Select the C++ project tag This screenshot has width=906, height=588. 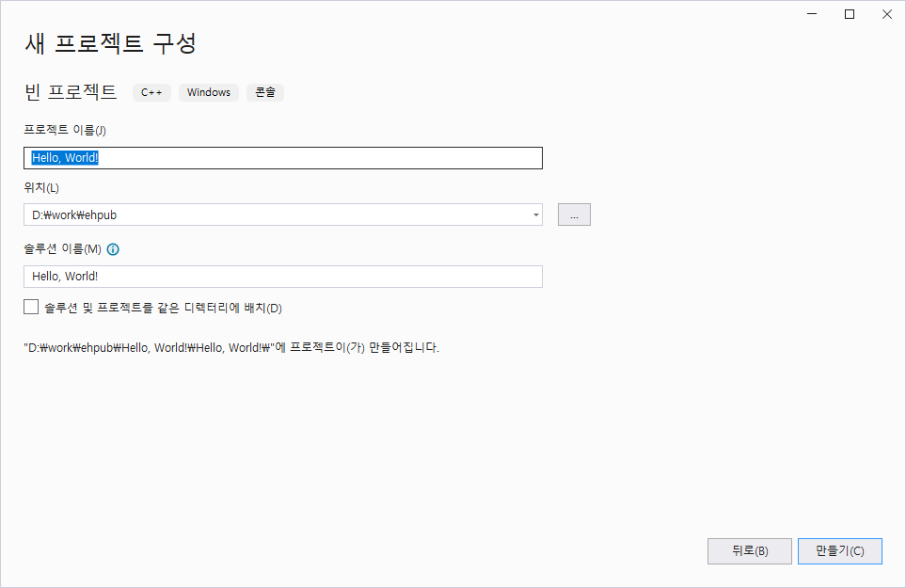(151, 92)
